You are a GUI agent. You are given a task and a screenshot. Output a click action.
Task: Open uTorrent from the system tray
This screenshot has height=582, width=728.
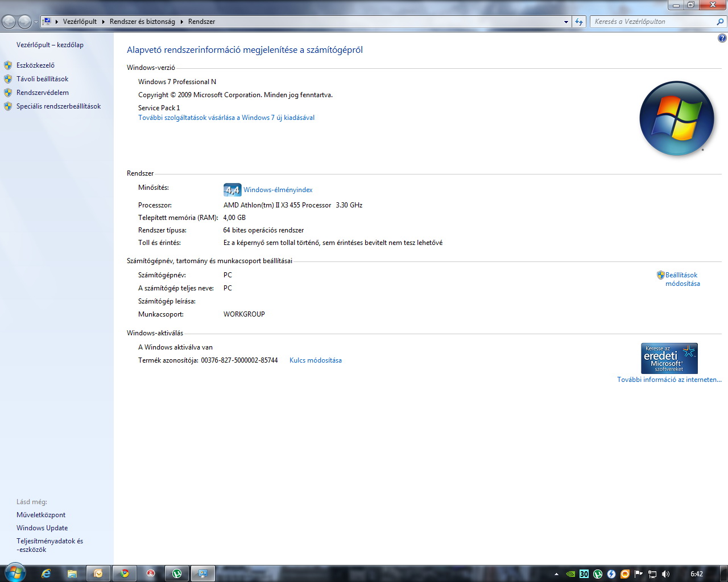(x=598, y=574)
